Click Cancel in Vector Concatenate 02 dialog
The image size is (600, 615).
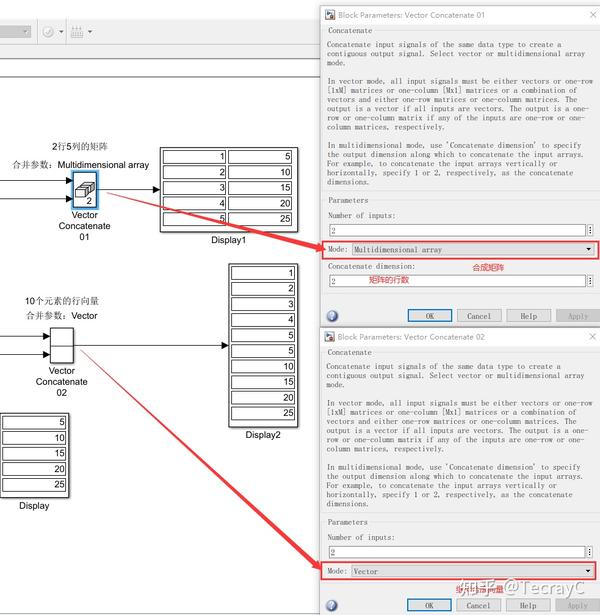click(x=478, y=605)
